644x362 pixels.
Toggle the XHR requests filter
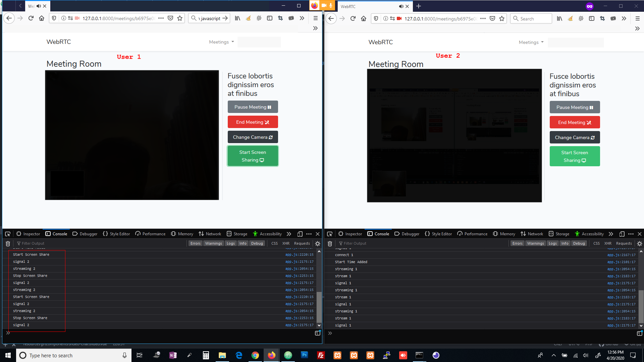286,243
